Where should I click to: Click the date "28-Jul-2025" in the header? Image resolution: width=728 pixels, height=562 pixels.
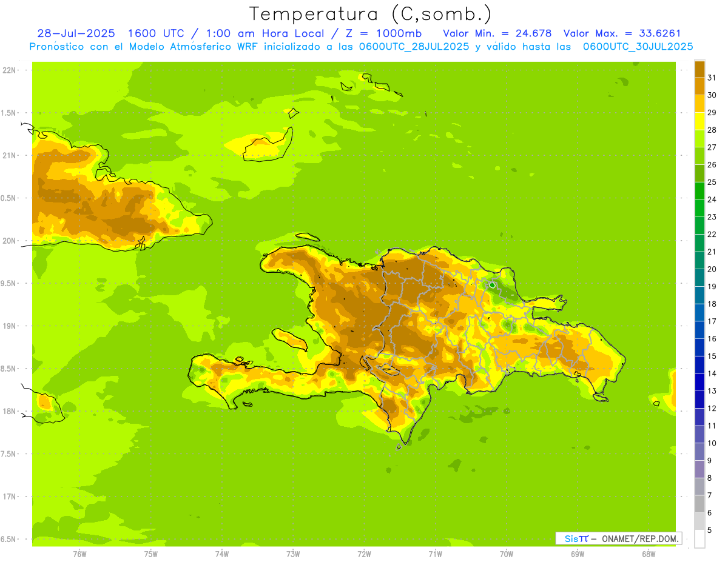(76, 33)
